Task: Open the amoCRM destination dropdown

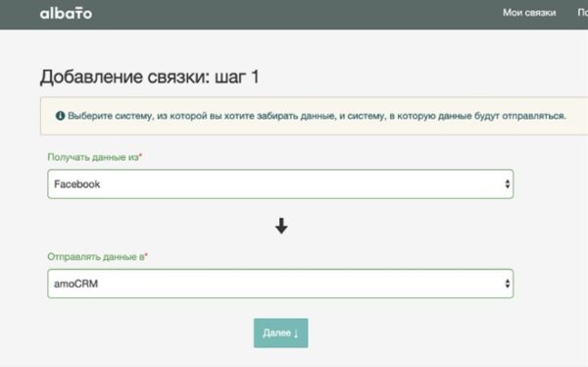Action: (x=280, y=284)
